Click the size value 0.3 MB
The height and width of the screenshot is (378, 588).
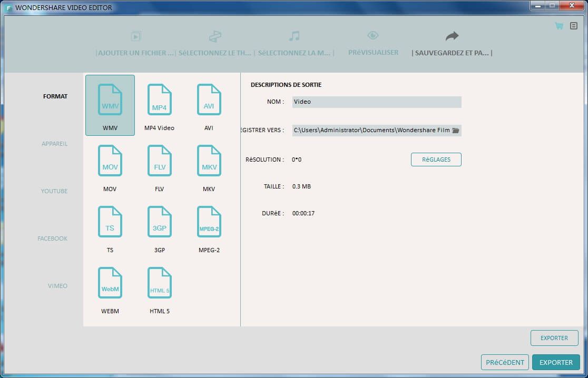(x=301, y=186)
